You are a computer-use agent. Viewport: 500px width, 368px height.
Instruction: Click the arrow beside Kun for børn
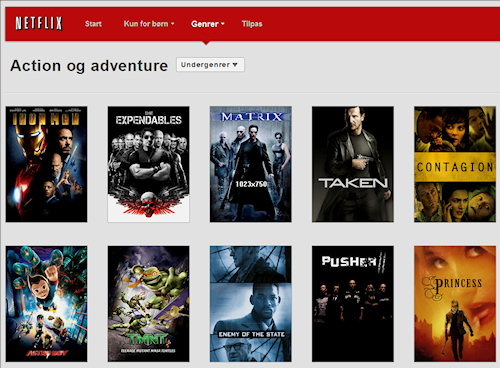(172, 24)
